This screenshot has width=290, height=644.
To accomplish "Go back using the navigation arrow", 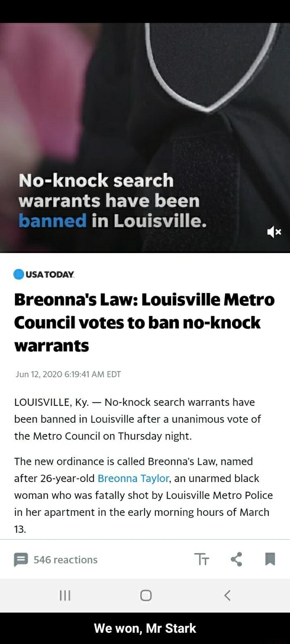I will pyautogui.click(x=227, y=595).
